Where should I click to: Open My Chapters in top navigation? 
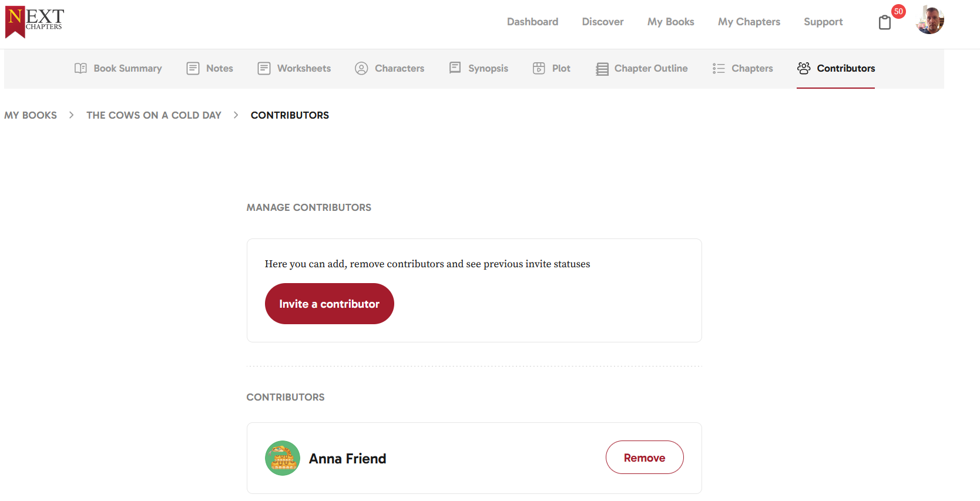click(x=749, y=22)
